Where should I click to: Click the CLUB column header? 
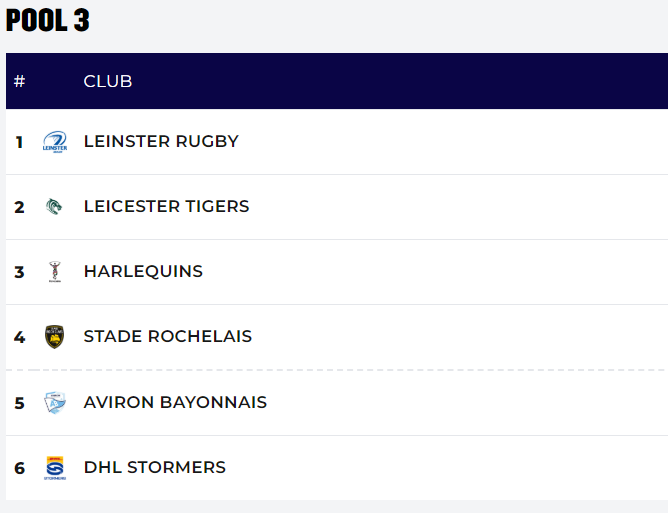(x=108, y=81)
